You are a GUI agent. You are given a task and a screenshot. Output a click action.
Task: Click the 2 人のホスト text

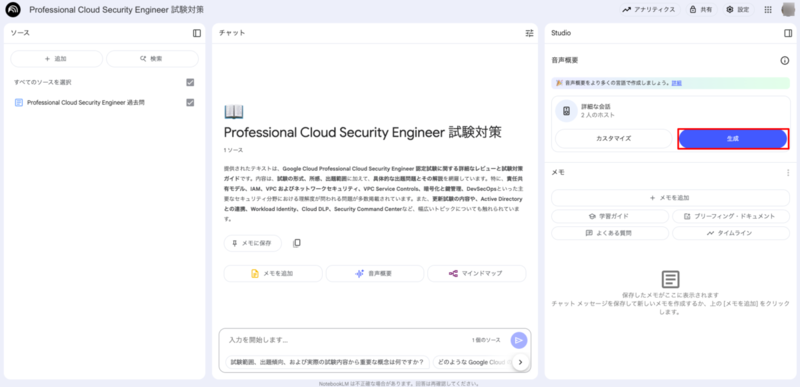coord(598,115)
